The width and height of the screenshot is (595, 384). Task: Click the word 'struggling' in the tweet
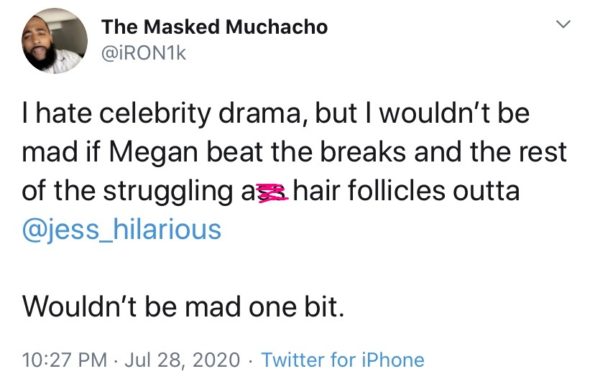pos(168,192)
